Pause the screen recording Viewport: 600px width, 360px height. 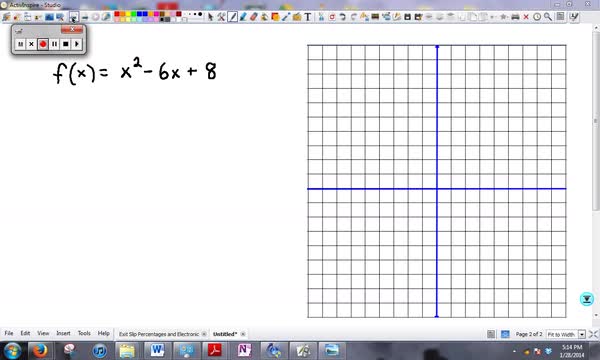pyautogui.click(x=54, y=44)
